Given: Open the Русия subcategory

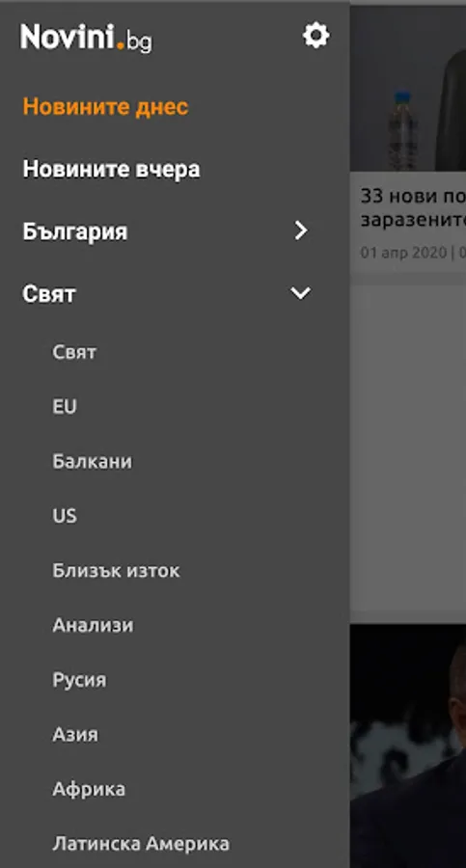Looking at the screenshot, I should pyautogui.click(x=79, y=680).
